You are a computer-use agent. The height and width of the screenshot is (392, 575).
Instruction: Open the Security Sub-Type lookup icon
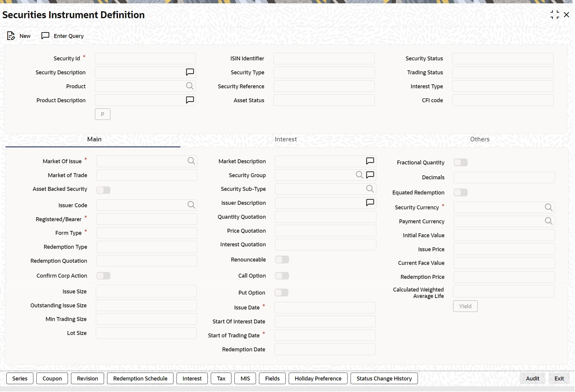coord(370,189)
